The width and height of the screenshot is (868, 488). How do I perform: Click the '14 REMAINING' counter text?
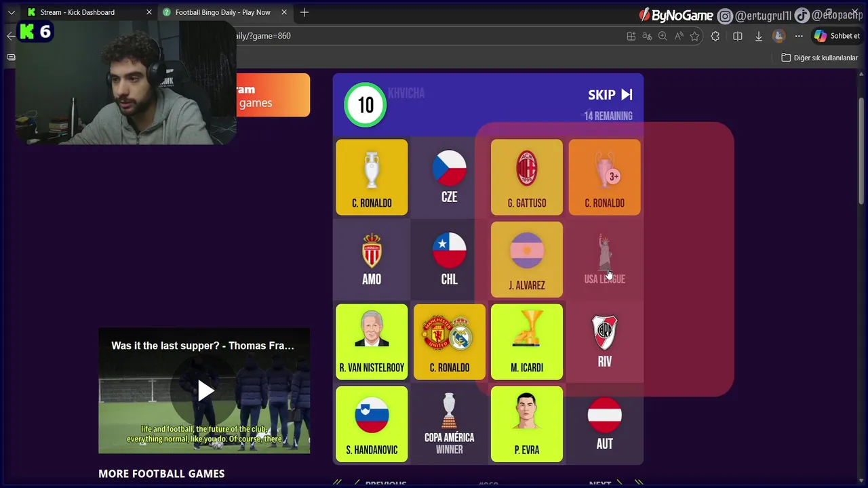point(608,116)
